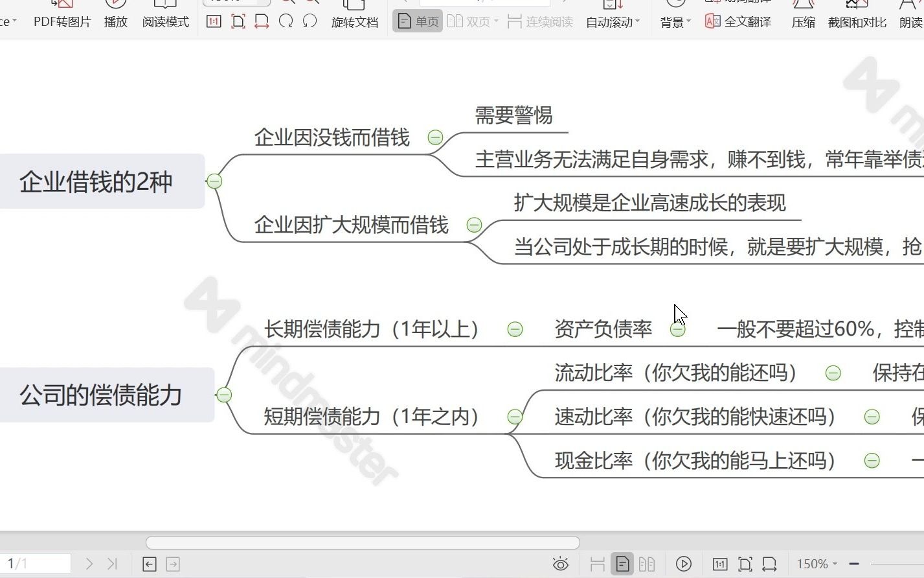Go forward to next view icon
Viewport: 924px width, 578px height.
click(173, 564)
